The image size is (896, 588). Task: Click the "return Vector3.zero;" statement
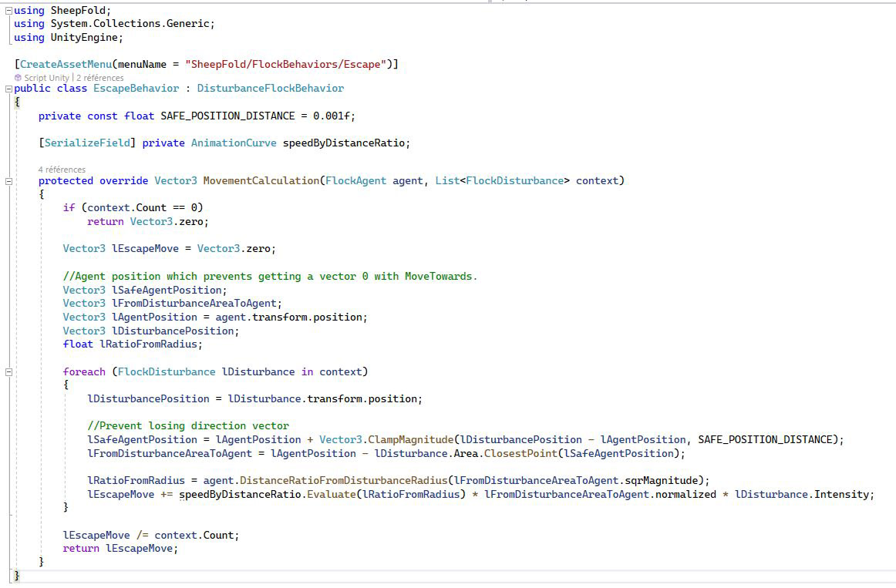point(148,221)
